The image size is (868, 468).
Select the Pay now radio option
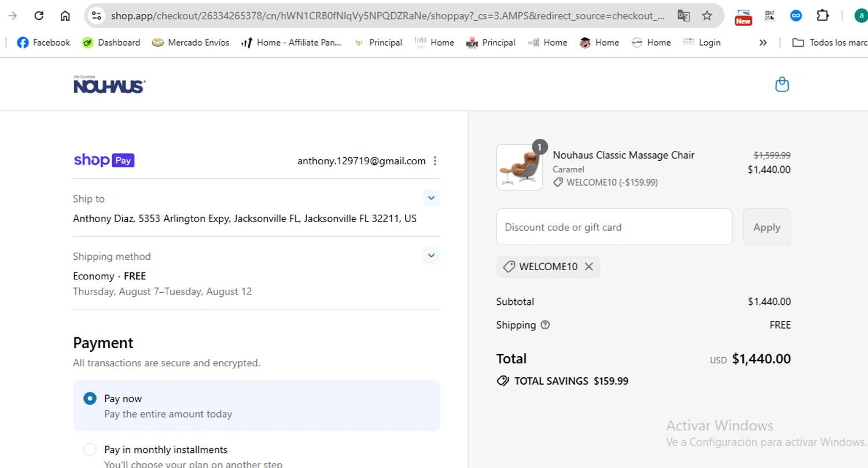pyautogui.click(x=90, y=398)
